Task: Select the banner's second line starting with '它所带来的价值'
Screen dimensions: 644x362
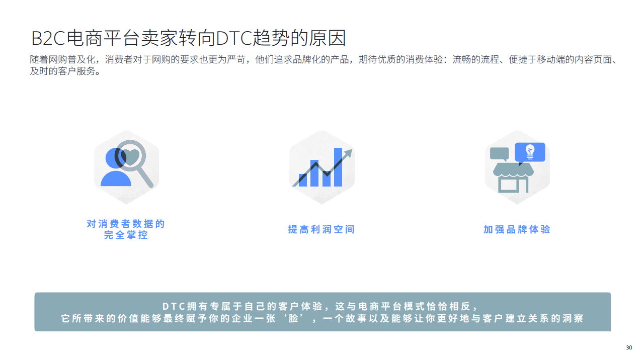Action: point(322,319)
